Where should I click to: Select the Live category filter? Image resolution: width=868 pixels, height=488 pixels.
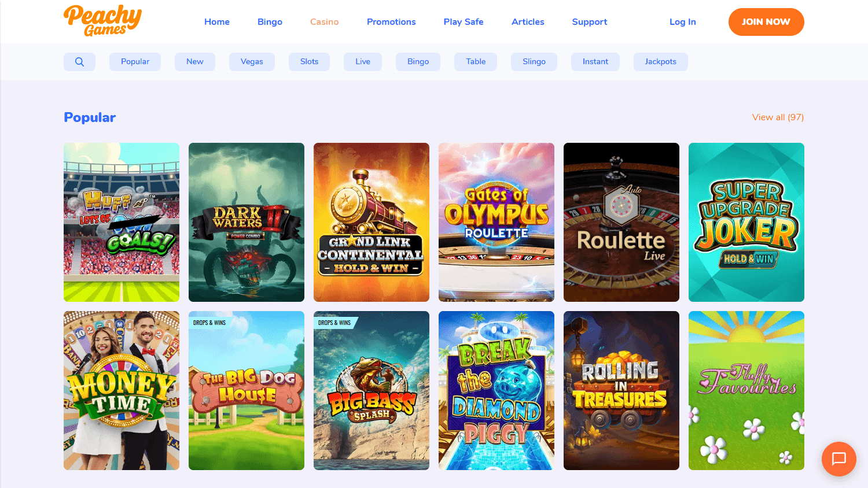363,62
